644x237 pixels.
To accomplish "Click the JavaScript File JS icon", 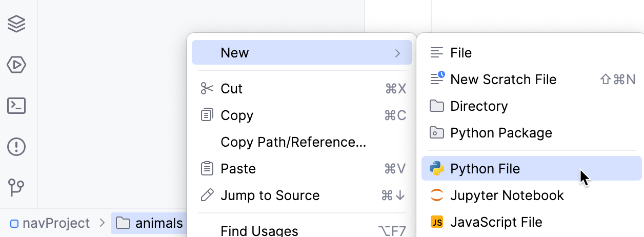I will (x=437, y=222).
